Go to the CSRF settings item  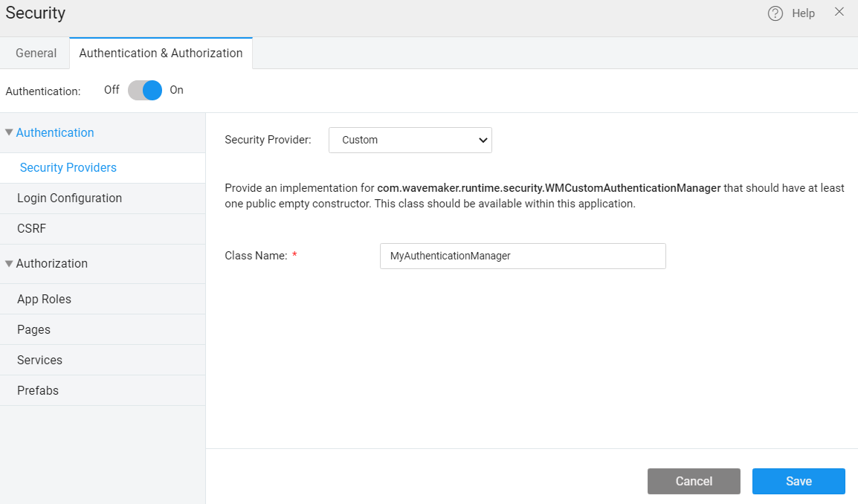click(x=32, y=229)
